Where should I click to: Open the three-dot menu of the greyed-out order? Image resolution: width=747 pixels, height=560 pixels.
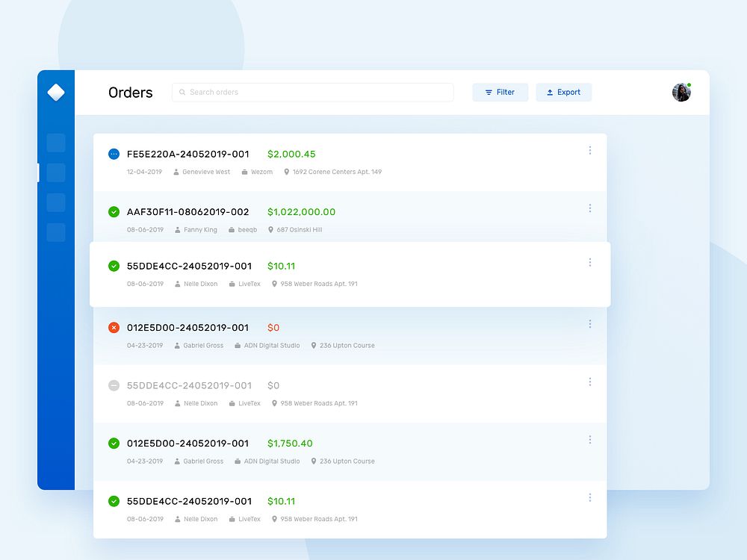tap(590, 382)
